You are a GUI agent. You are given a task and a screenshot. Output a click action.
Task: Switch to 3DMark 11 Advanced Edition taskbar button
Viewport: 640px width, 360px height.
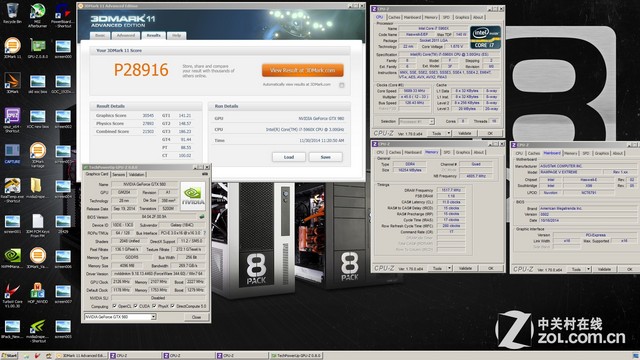(81, 356)
